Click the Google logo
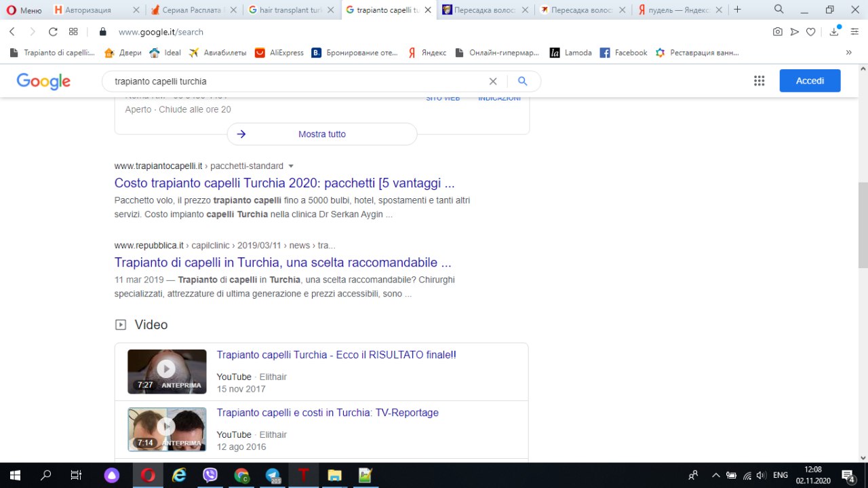 coord(43,81)
